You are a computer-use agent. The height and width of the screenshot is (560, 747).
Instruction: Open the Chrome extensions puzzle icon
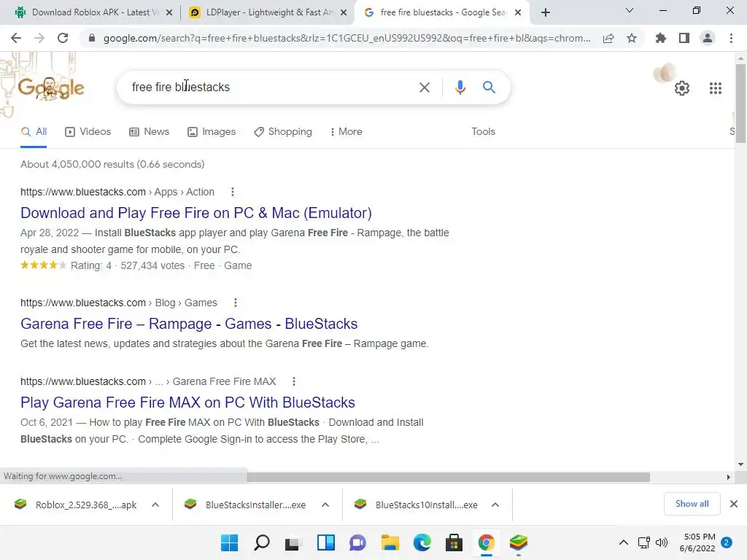[x=660, y=38]
